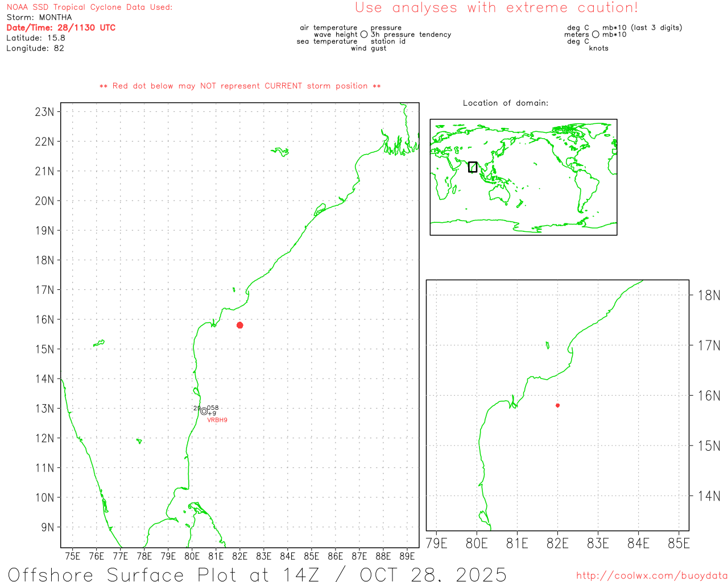Click the 'NOAA SSD Tropical Cyclone Data Used' heading
The width and height of the screenshot is (728, 582).
click(x=89, y=7)
